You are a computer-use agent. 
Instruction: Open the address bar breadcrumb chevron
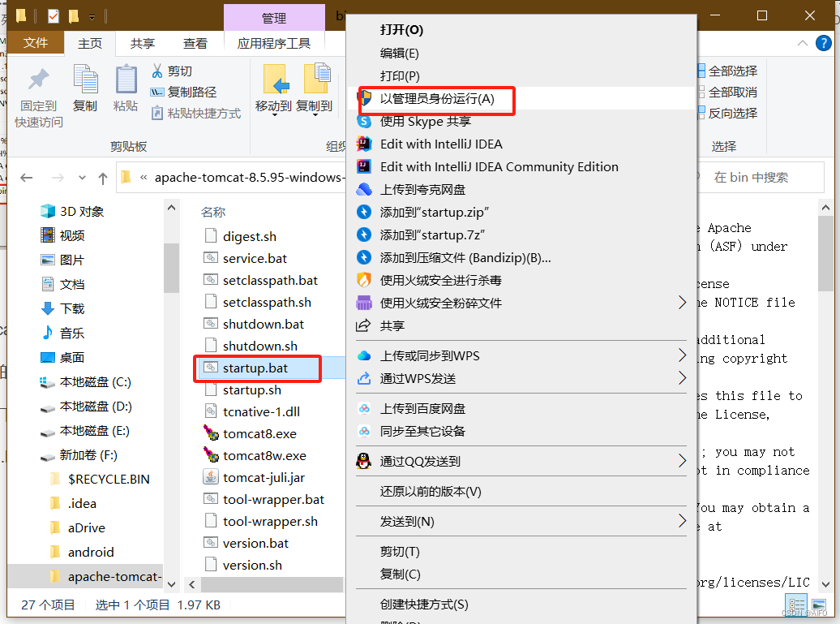(143, 178)
